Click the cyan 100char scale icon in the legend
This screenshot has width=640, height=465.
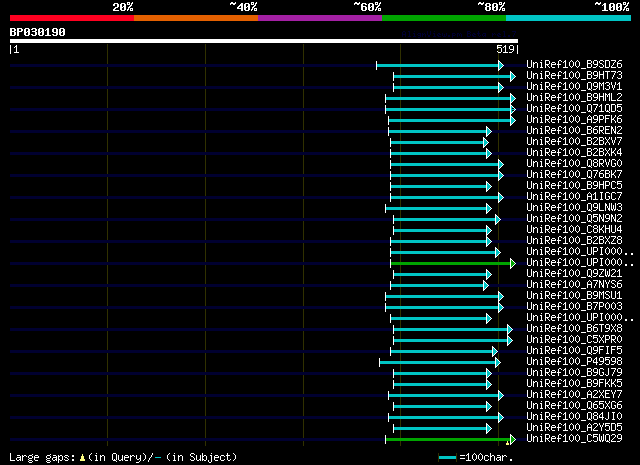447,458
